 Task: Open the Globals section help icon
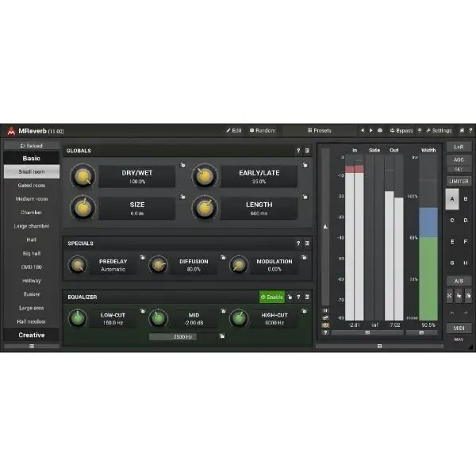click(298, 150)
